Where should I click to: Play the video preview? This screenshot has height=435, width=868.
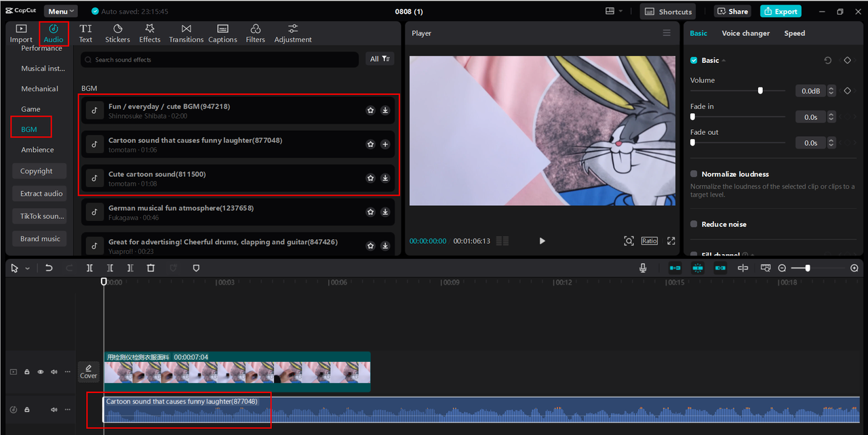click(x=542, y=241)
